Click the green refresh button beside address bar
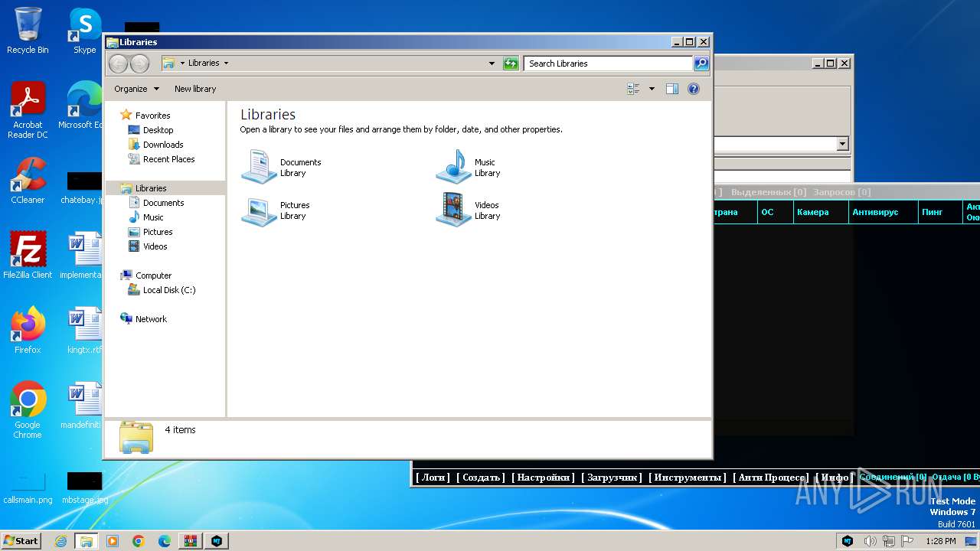Viewport: 980px width, 551px height. pyautogui.click(x=511, y=64)
